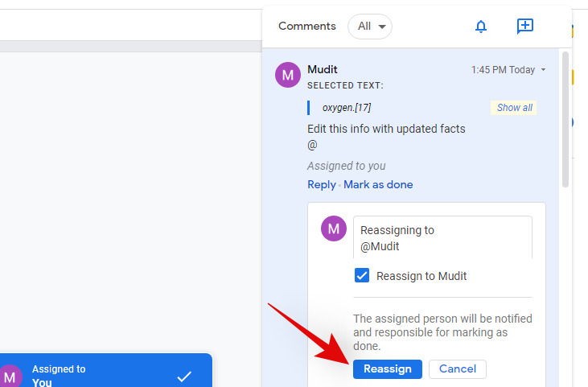The image size is (588, 387).
Task: Uncheck the Reassign to Mudit checkbox
Action: tap(362, 276)
